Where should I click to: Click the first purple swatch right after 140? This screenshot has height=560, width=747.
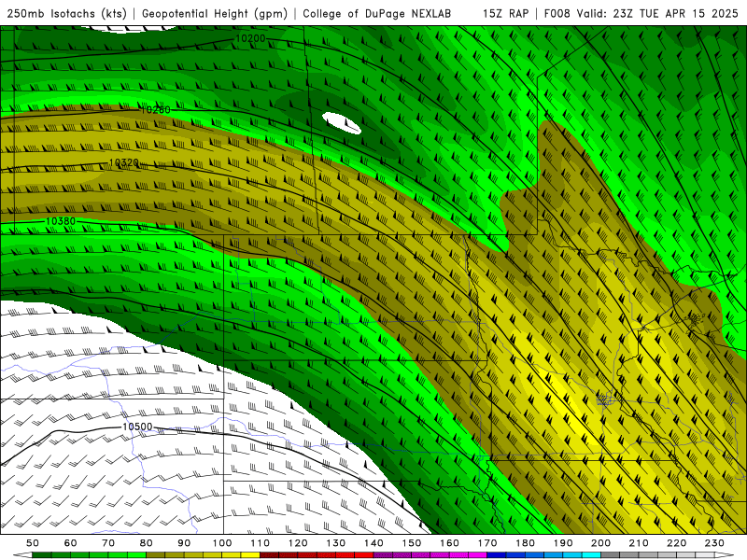tap(384, 555)
